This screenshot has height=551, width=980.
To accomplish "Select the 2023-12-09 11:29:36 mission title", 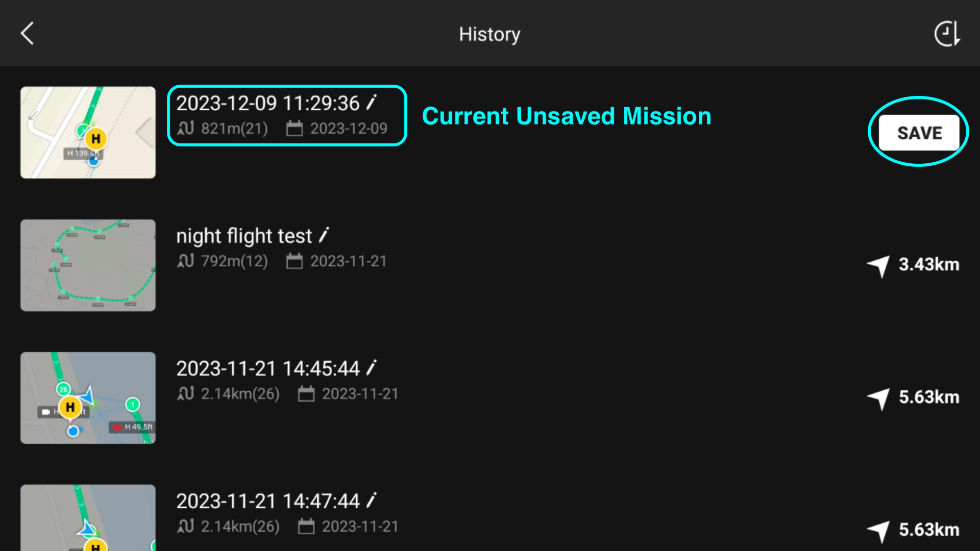I will 268,103.
